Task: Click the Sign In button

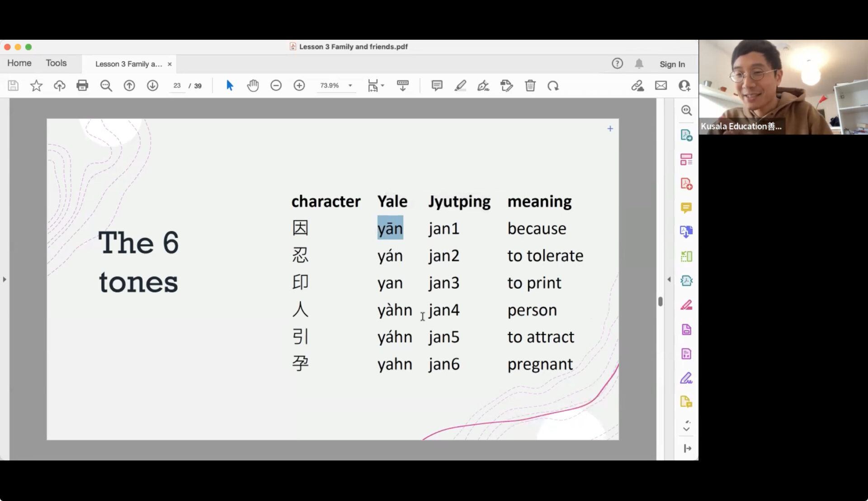Action: click(672, 64)
